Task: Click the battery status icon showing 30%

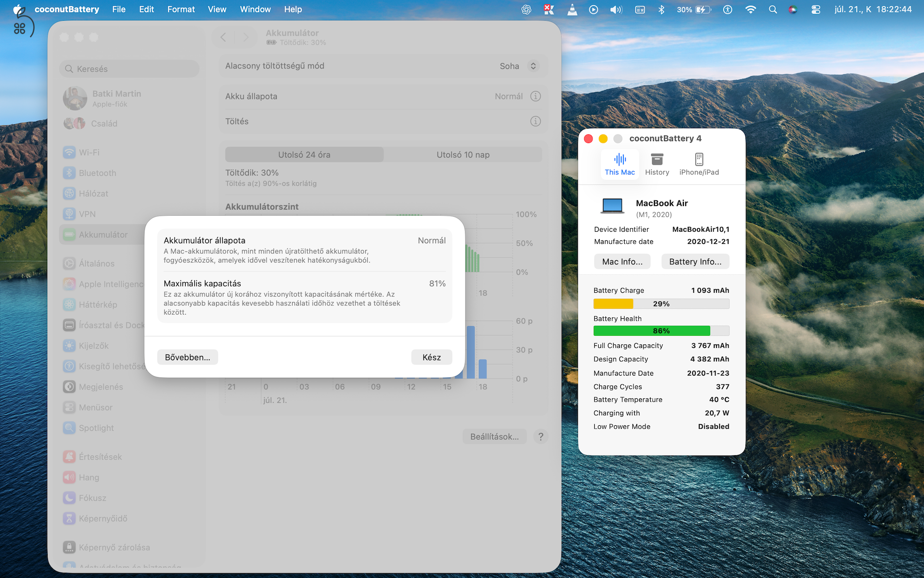Action: 693,9
